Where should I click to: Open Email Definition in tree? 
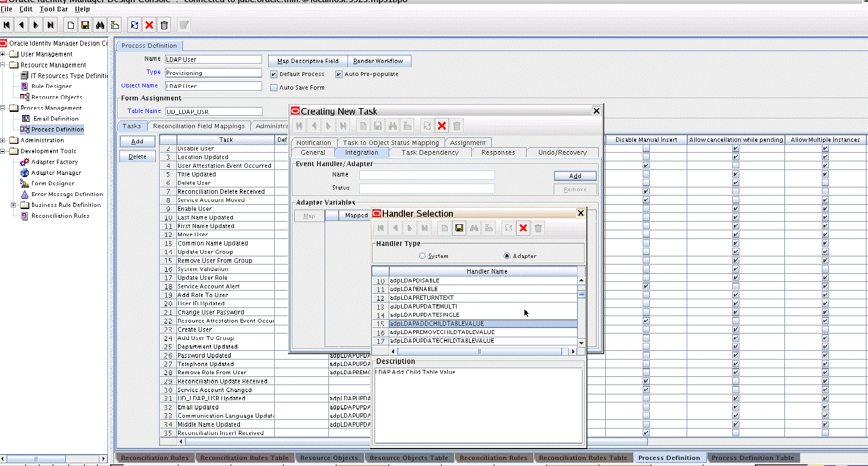coord(56,118)
